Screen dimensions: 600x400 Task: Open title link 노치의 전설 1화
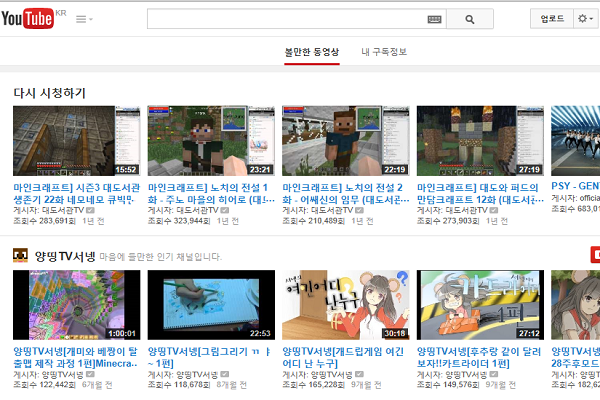click(x=211, y=194)
